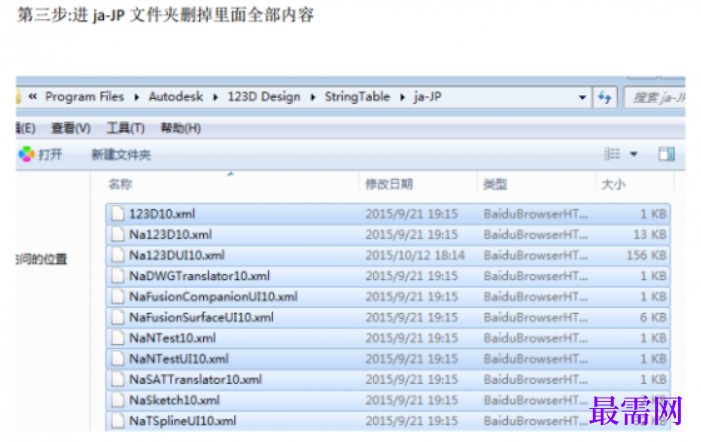This screenshot has height=442, width=701.
Task: Click the view mode icon in toolbar
Action: 612,154
